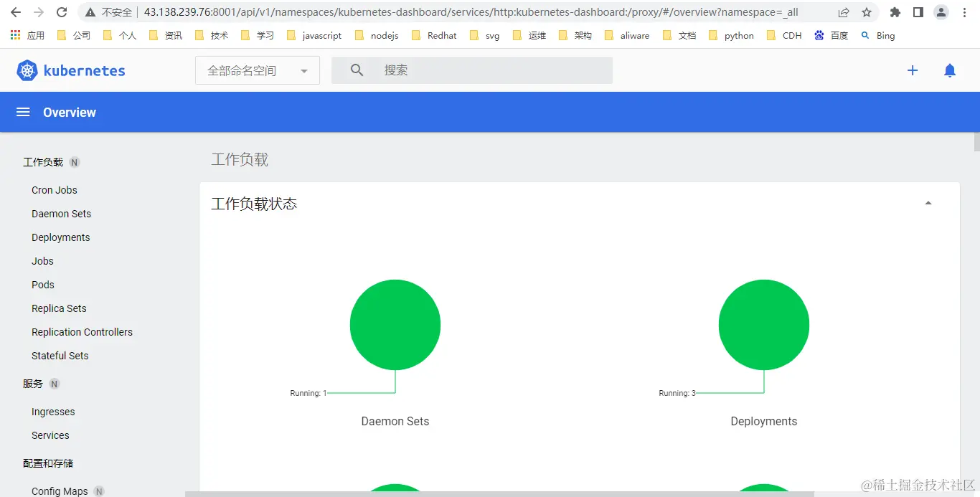Click the browser URL address bar
Viewport: 980px width, 497px height.
click(x=471, y=12)
